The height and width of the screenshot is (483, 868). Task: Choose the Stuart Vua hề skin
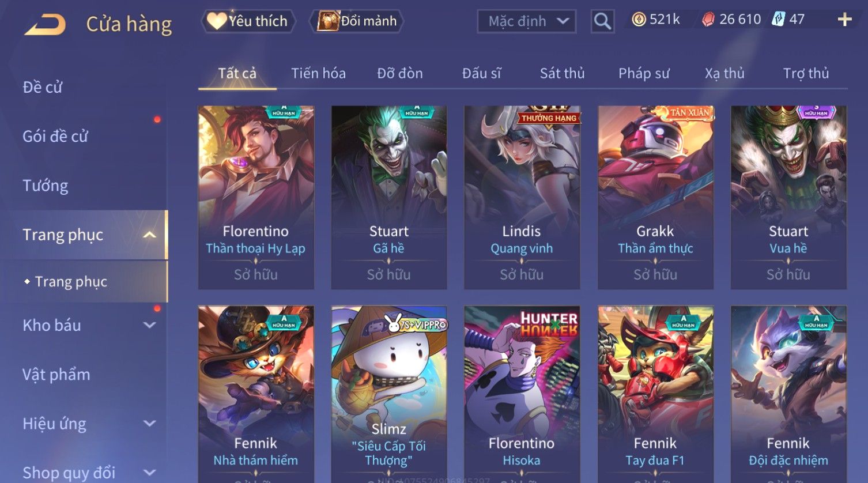point(788,197)
